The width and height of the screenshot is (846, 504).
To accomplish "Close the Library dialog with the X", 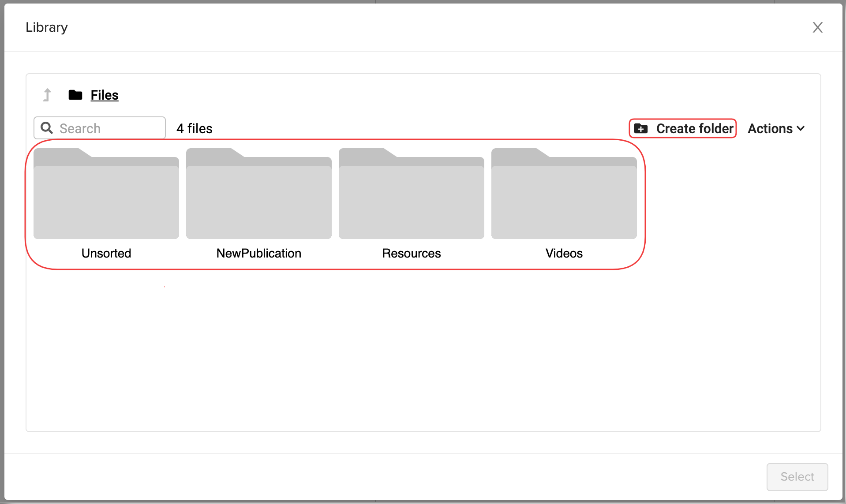I will click(817, 27).
